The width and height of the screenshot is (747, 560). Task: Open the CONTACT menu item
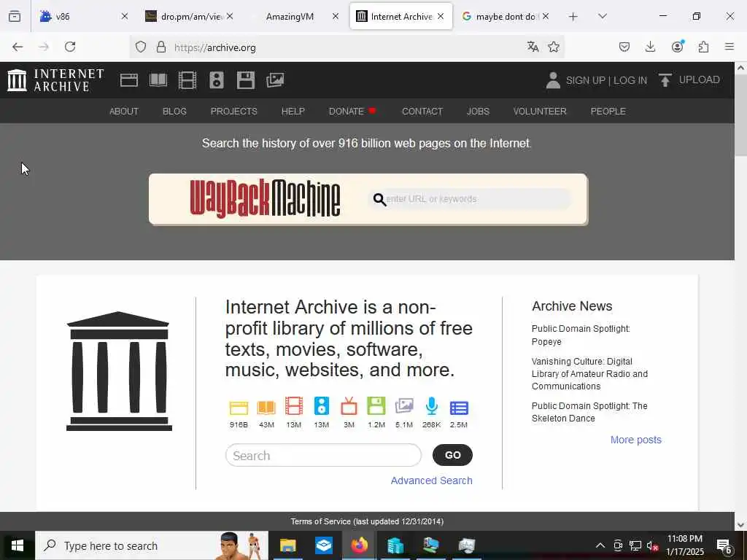pyautogui.click(x=422, y=111)
